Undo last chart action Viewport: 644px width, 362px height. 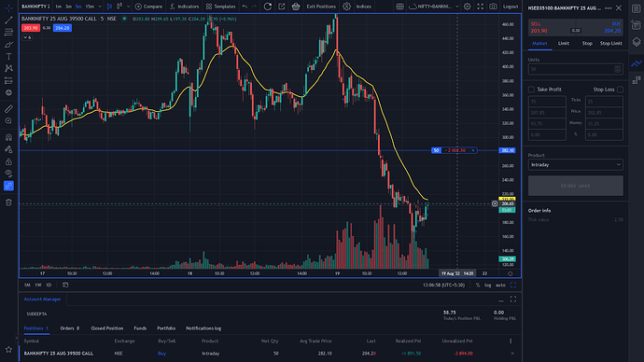[x=245, y=7]
